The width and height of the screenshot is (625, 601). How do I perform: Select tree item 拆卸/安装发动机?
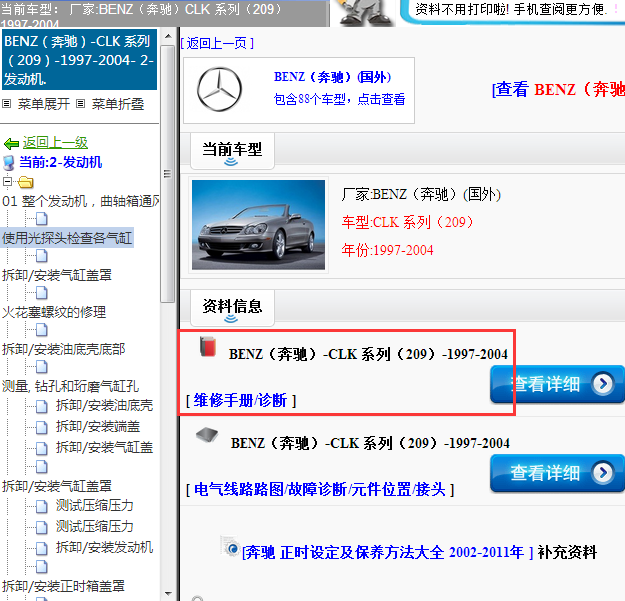point(104,547)
